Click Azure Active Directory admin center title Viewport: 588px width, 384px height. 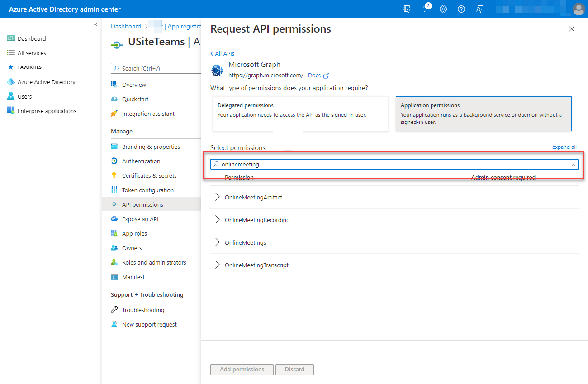pyautogui.click(x=65, y=9)
